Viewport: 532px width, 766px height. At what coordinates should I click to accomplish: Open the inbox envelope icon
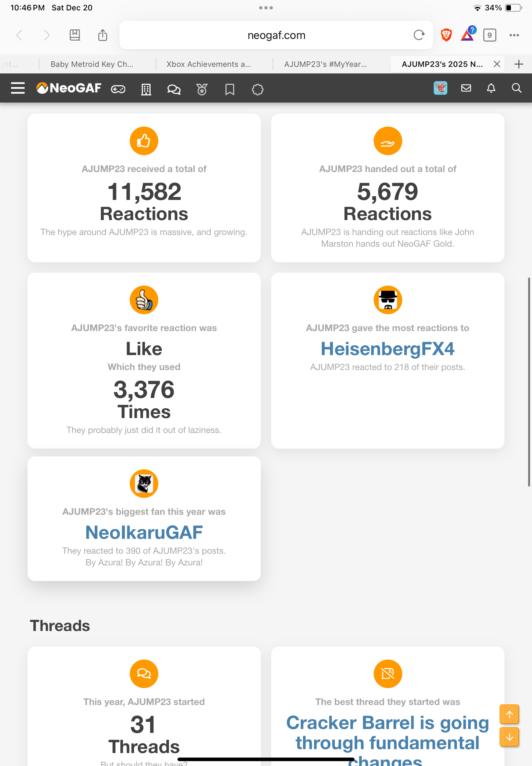(x=466, y=88)
